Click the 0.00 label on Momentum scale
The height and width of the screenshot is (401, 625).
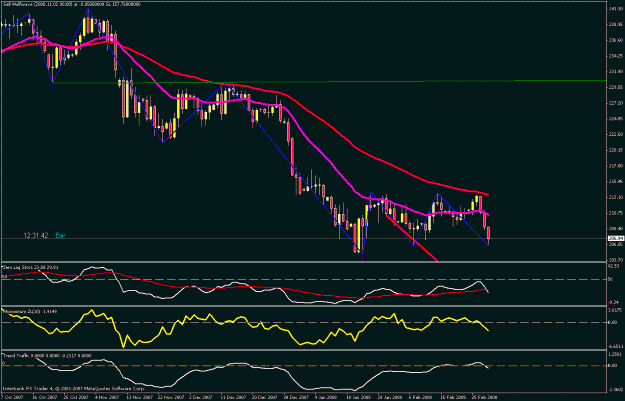pos(613,322)
